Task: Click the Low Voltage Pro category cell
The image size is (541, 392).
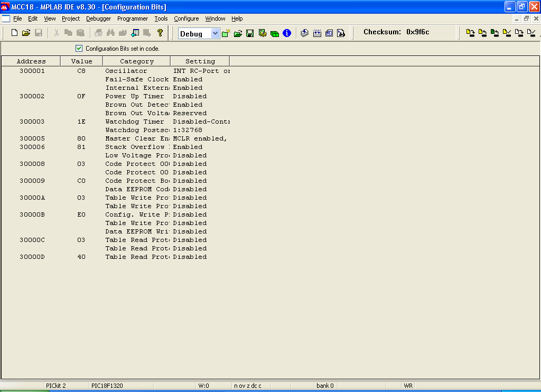Action: pyautogui.click(x=137, y=155)
